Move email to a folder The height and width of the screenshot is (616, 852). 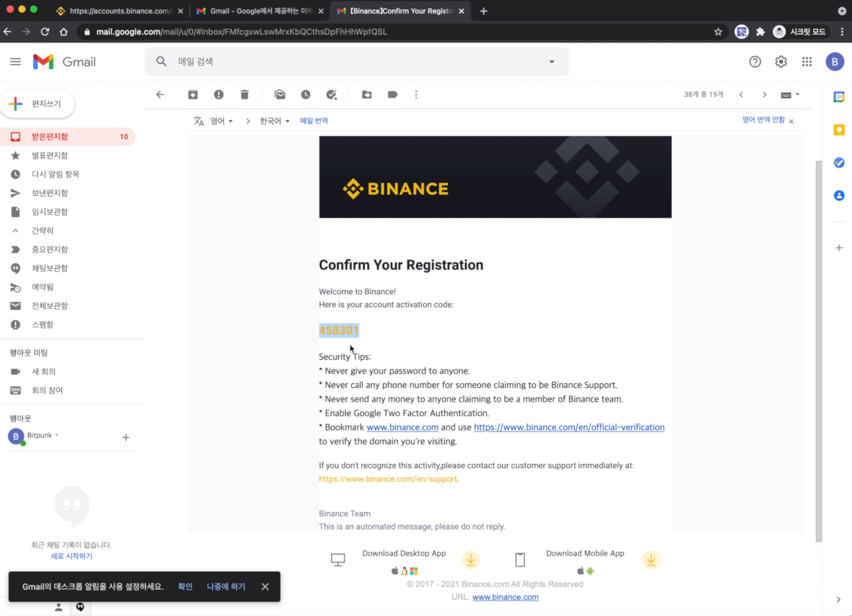(367, 94)
